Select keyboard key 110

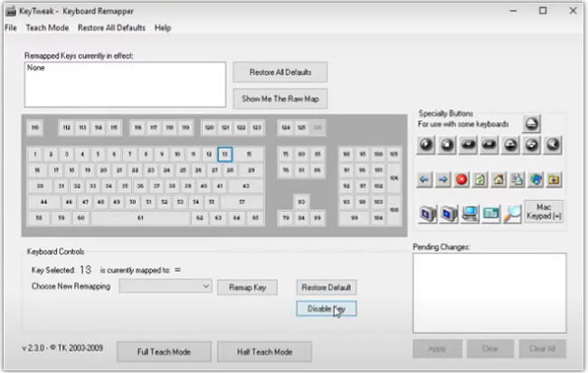pos(35,128)
